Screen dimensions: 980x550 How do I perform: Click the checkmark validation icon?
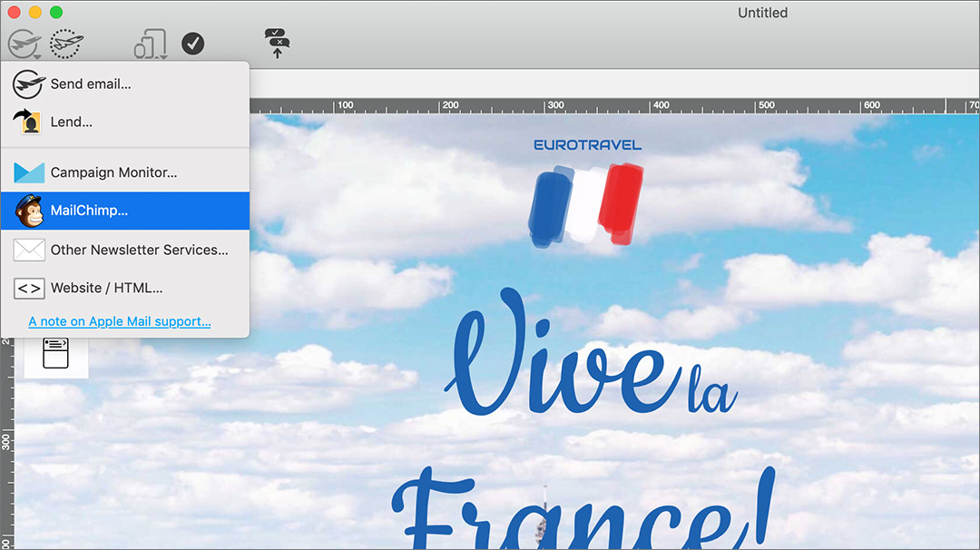coord(192,44)
